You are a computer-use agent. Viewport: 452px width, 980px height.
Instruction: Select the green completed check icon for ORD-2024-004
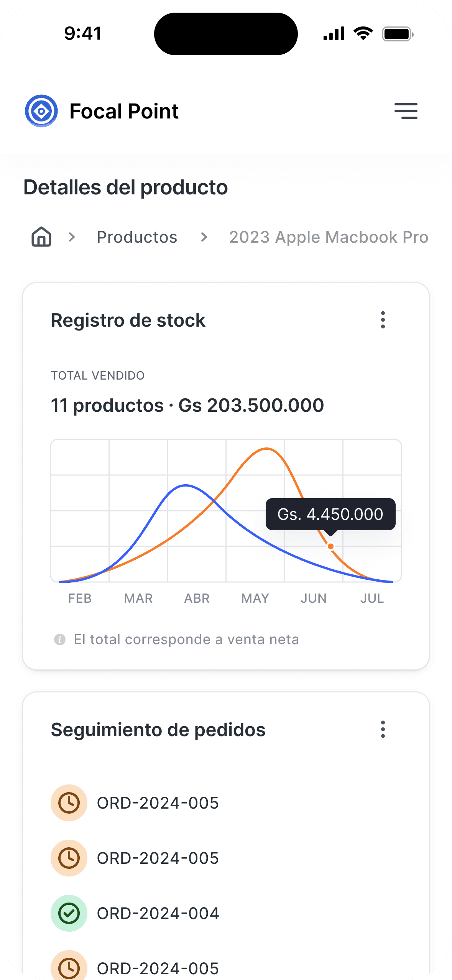click(69, 913)
